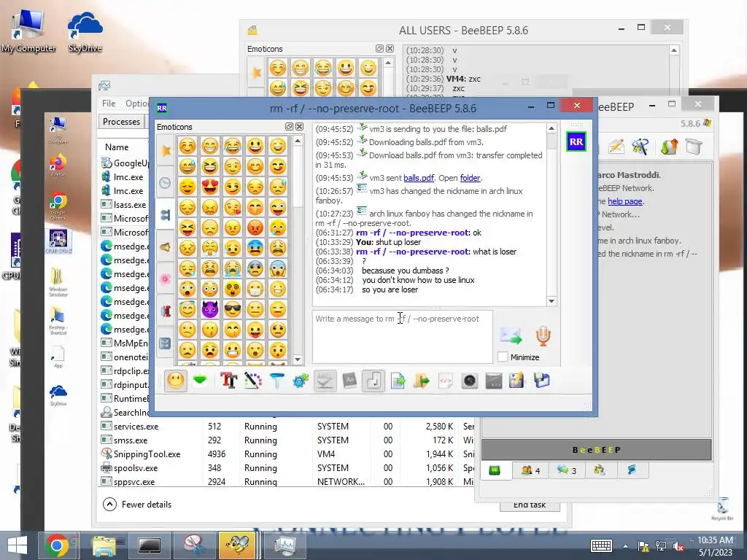The width and height of the screenshot is (747, 560).
Task: Toggle the dictionary book icon in chat toolbar
Action: pos(349,381)
